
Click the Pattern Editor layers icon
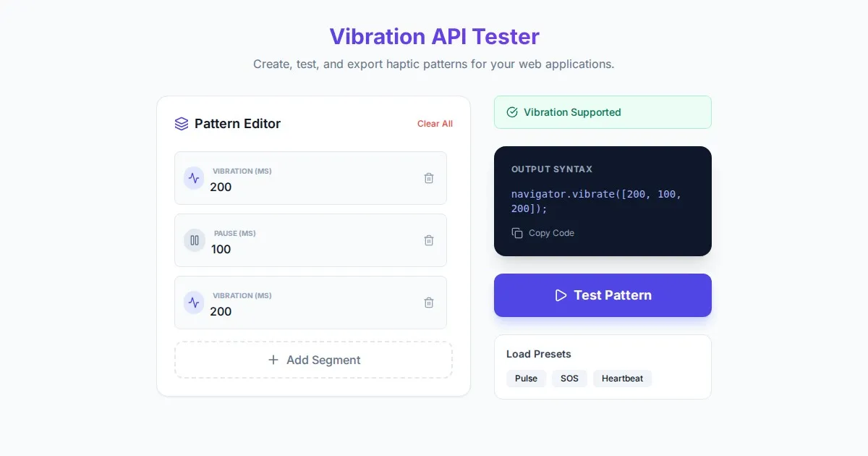tap(182, 124)
